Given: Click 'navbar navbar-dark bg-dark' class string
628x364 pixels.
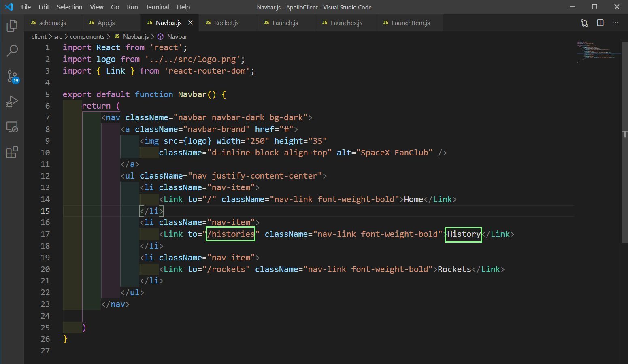Looking at the screenshot, I should click(241, 117).
